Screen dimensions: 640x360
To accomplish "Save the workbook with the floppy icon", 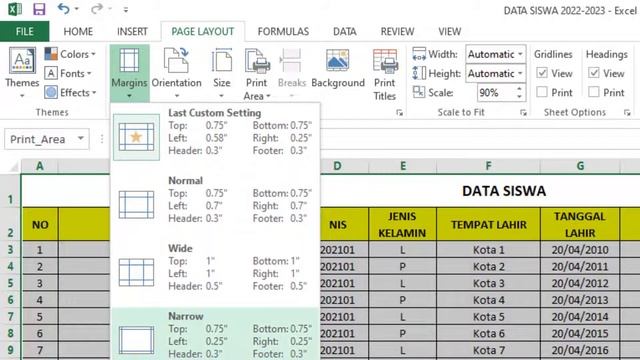I will 39,9.
